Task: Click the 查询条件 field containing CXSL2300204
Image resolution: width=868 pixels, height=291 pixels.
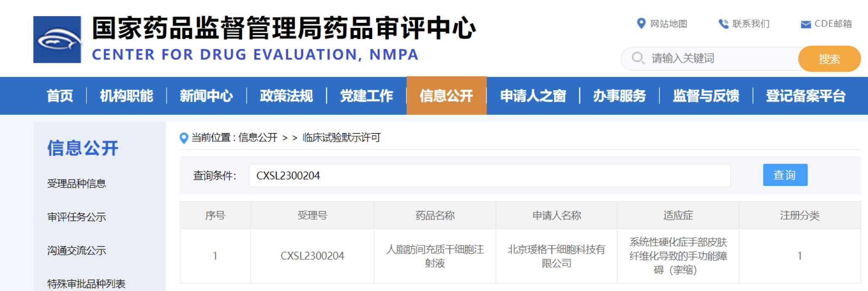Action: click(489, 175)
